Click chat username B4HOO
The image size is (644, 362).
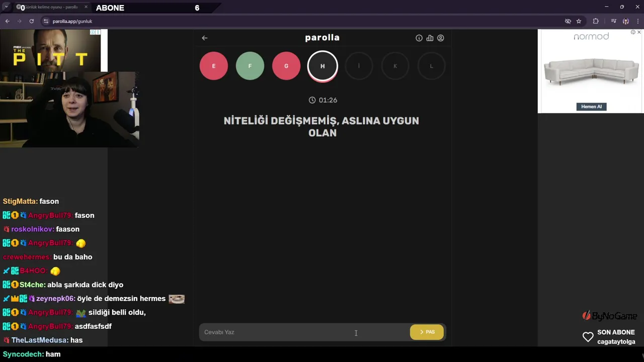tap(34, 271)
